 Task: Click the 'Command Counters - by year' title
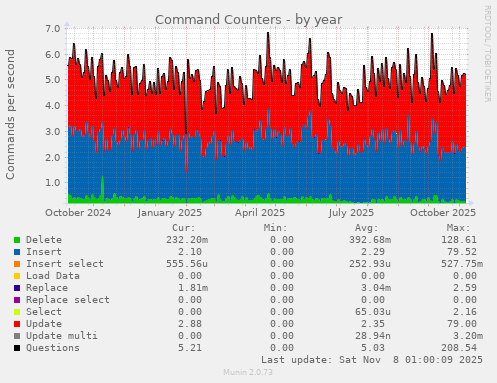(249, 20)
